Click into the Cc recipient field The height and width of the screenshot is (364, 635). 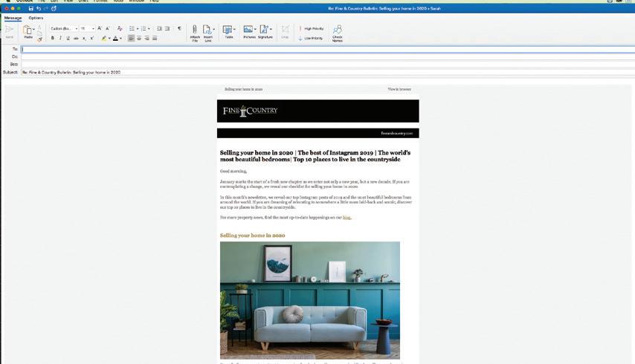click(x=328, y=57)
